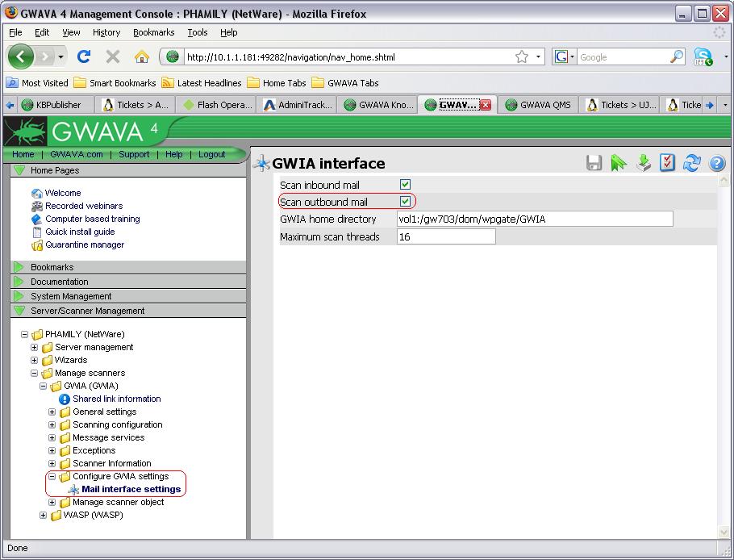
Task: Click the search magnifying glass icon
Action: (677, 56)
